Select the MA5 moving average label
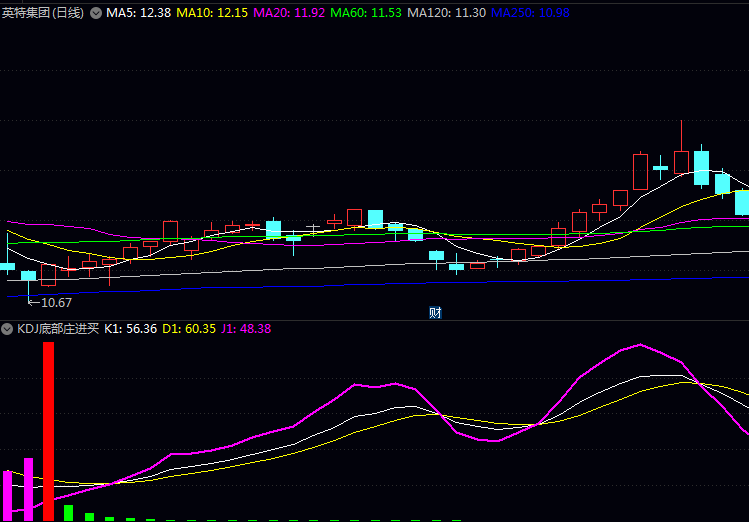The image size is (749, 522). pyautogui.click(x=139, y=13)
